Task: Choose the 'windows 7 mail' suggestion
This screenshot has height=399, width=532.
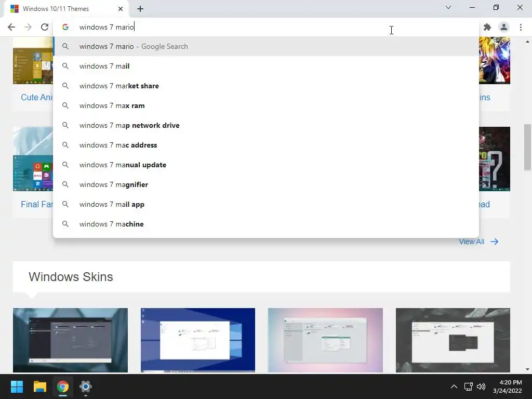Action: [266, 66]
